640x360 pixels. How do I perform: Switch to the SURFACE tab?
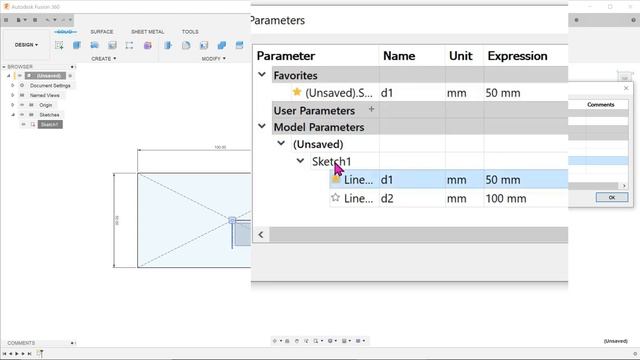point(102,31)
